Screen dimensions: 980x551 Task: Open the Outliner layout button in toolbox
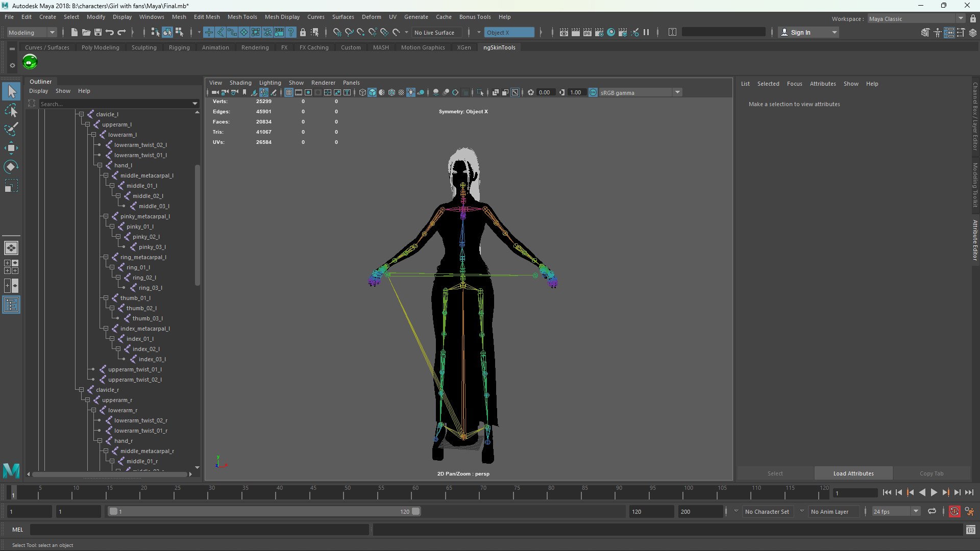click(x=11, y=305)
